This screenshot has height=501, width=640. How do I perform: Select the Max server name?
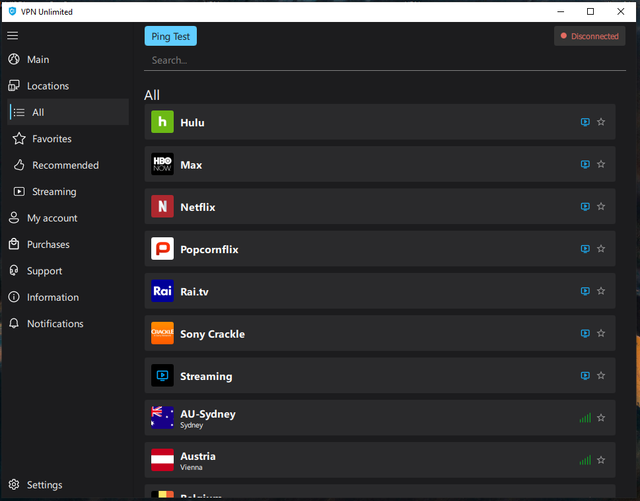pyautogui.click(x=191, y=165)
